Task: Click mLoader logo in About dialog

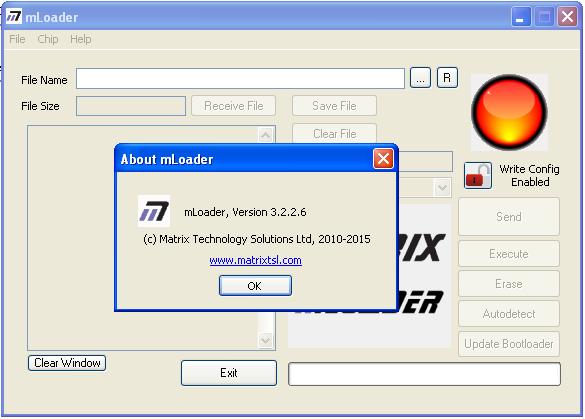Action: pos(154,211)
